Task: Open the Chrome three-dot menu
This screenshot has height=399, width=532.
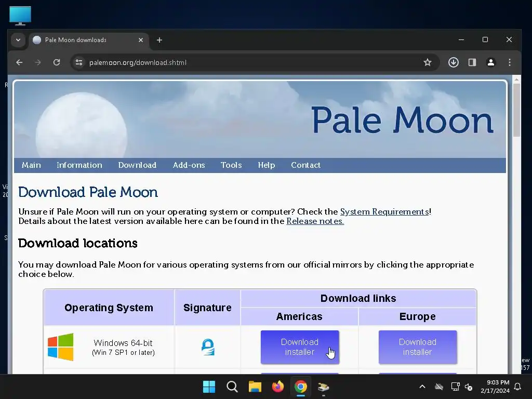Action: (509, 62)
